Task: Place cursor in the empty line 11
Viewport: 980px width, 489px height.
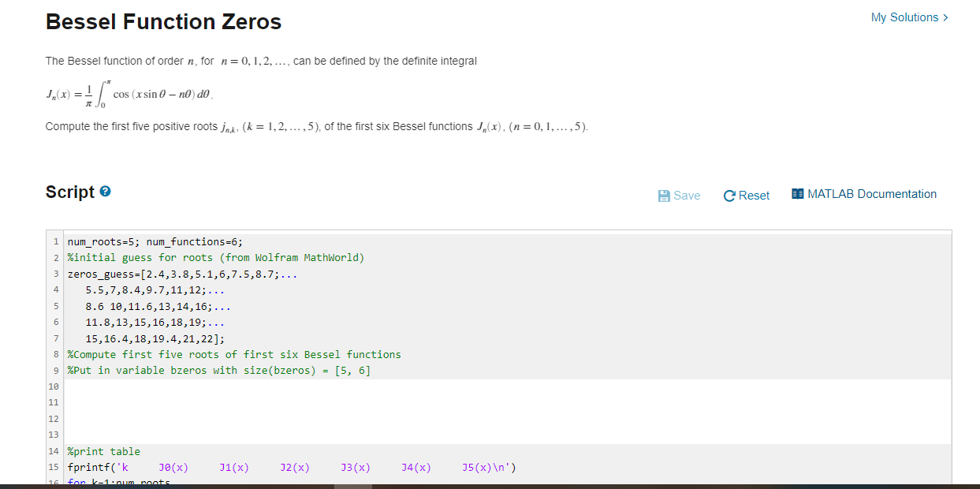Action: point(158,402)
